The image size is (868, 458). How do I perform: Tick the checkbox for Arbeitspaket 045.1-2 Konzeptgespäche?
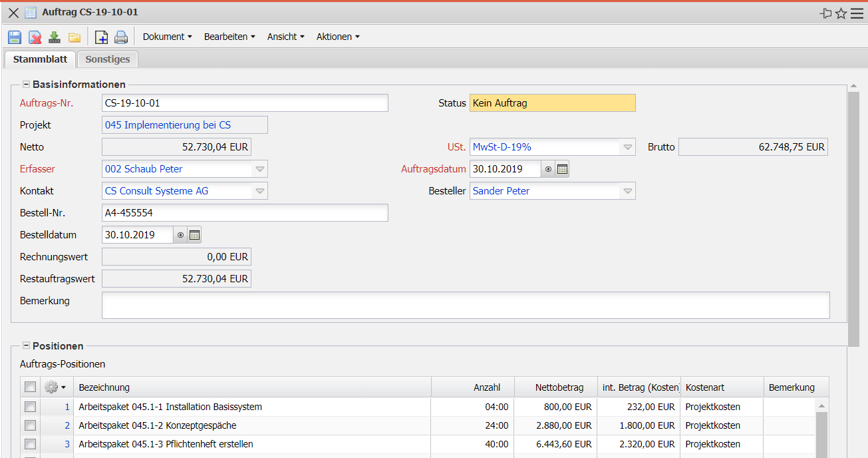tap(30, 425)
